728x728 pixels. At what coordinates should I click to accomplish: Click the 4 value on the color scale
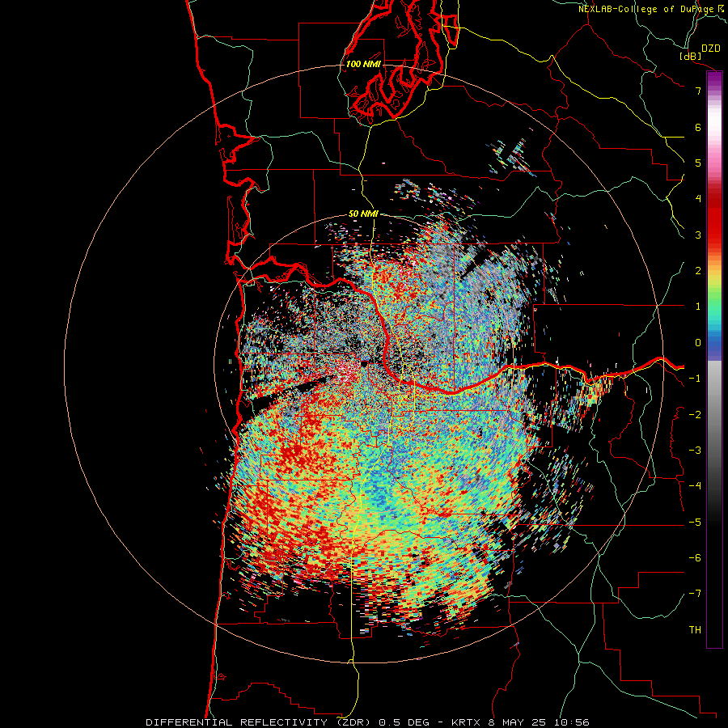698,199
